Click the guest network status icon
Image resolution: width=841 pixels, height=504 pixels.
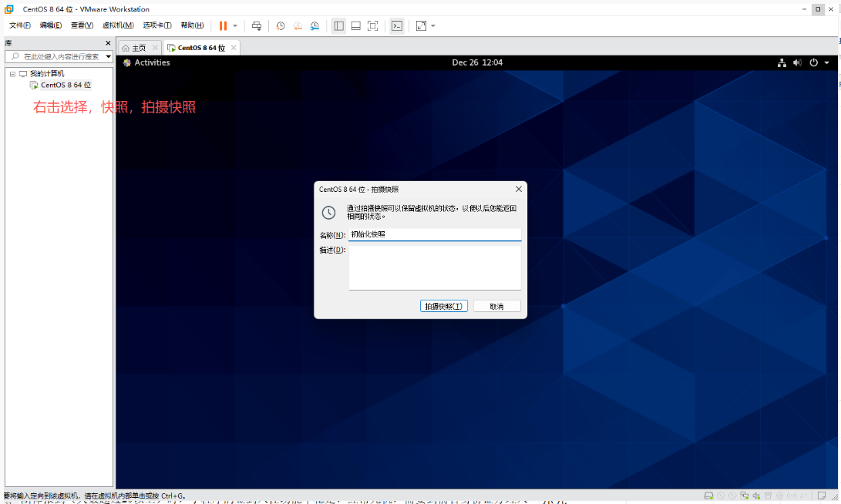click(782, 62)
